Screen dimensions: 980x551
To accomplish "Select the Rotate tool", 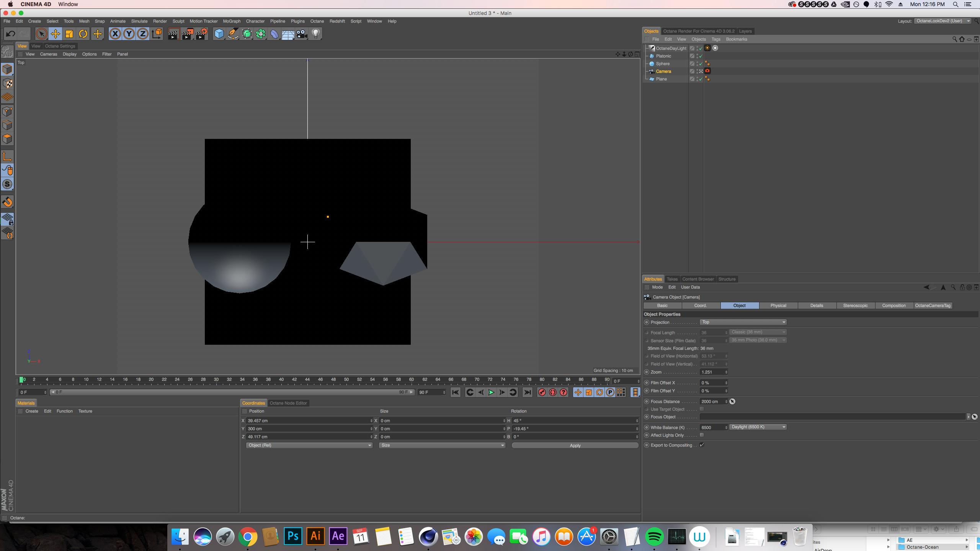I will tap(83, 34).
